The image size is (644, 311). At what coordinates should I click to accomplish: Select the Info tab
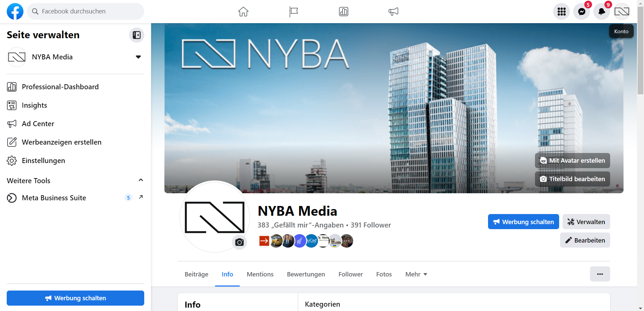(227, 274)
